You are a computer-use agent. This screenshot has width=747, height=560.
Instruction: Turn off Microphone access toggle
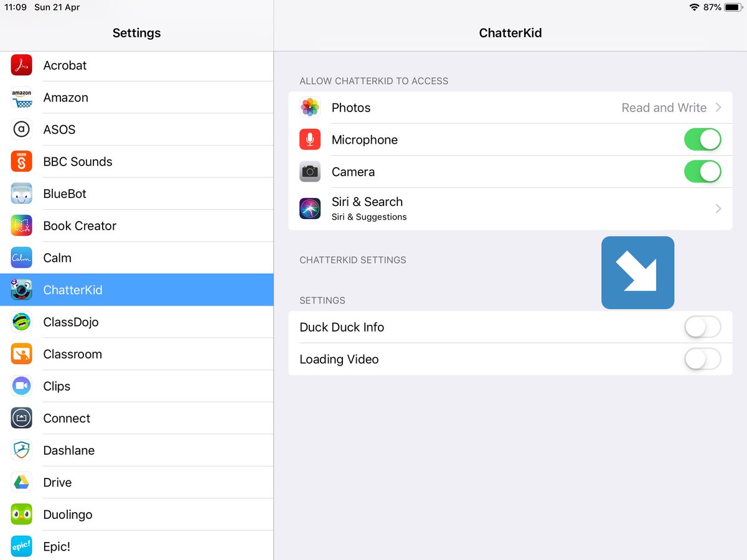click(x=703, y=139)
